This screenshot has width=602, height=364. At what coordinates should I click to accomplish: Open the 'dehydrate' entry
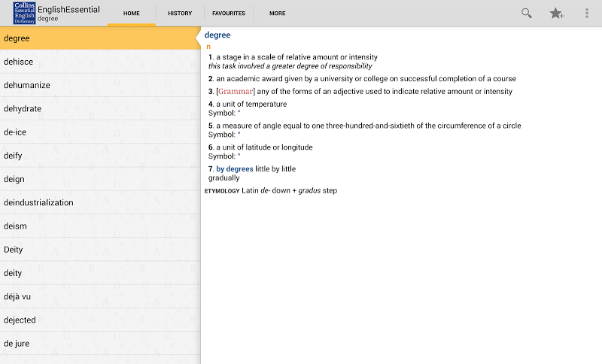tap(100, 108)
